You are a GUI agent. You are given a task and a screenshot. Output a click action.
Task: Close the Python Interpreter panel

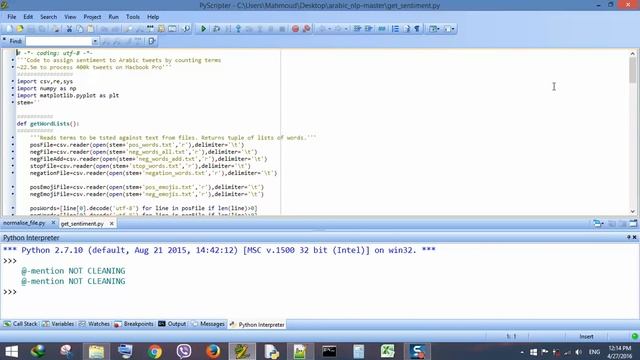coord(635,237)
